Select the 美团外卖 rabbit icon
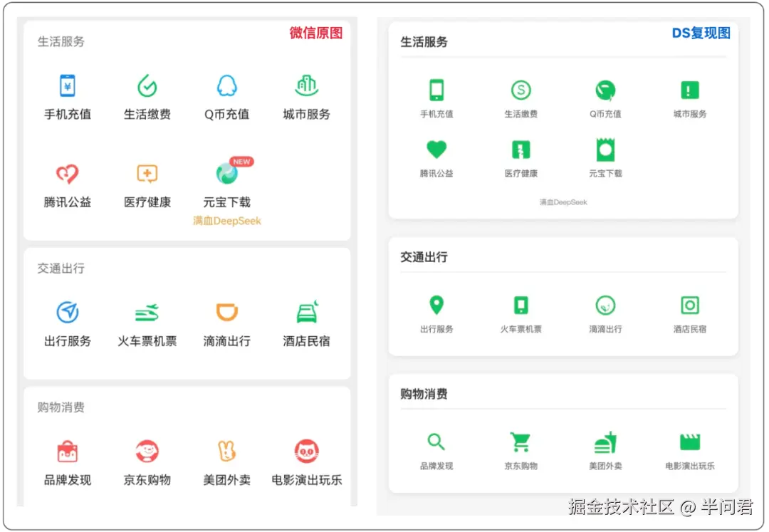Image resolution: width=769 pixels, height=532 pixels. click(x=226, y=451)
